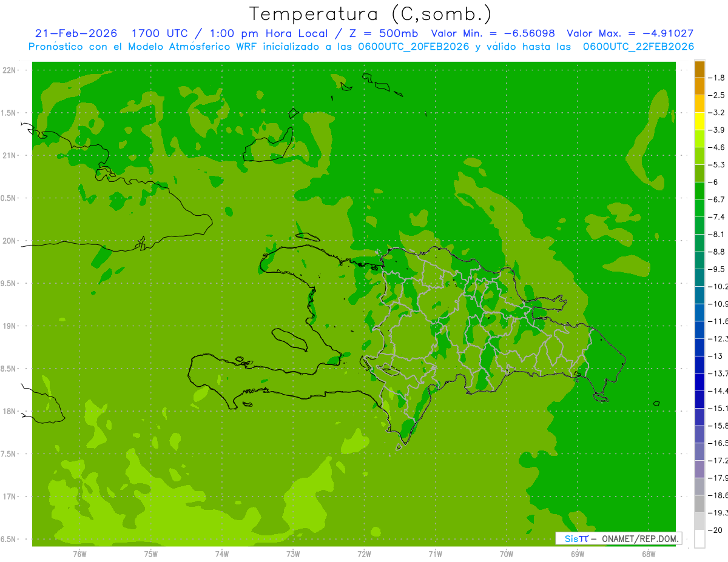Screen dimensions: 728x562
Task: Click the gray swatch between -18.6 and -19.3
Action: (699, 504)
